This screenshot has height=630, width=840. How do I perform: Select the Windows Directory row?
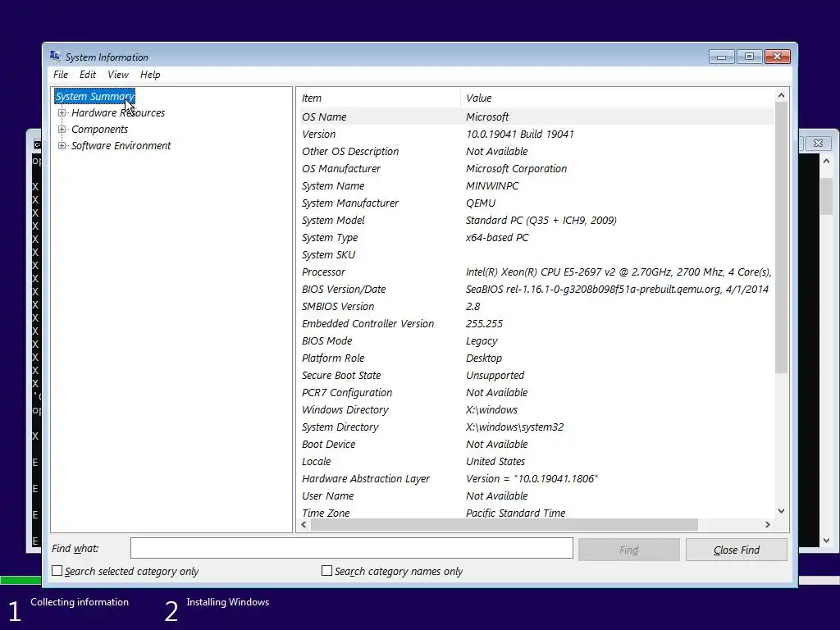535,410
